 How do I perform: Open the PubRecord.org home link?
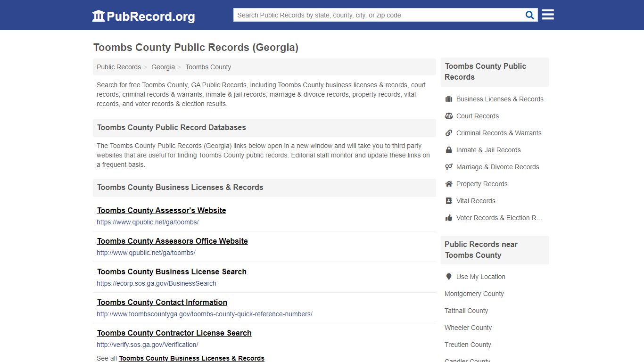pyautogui.click(x=143, y=16)
